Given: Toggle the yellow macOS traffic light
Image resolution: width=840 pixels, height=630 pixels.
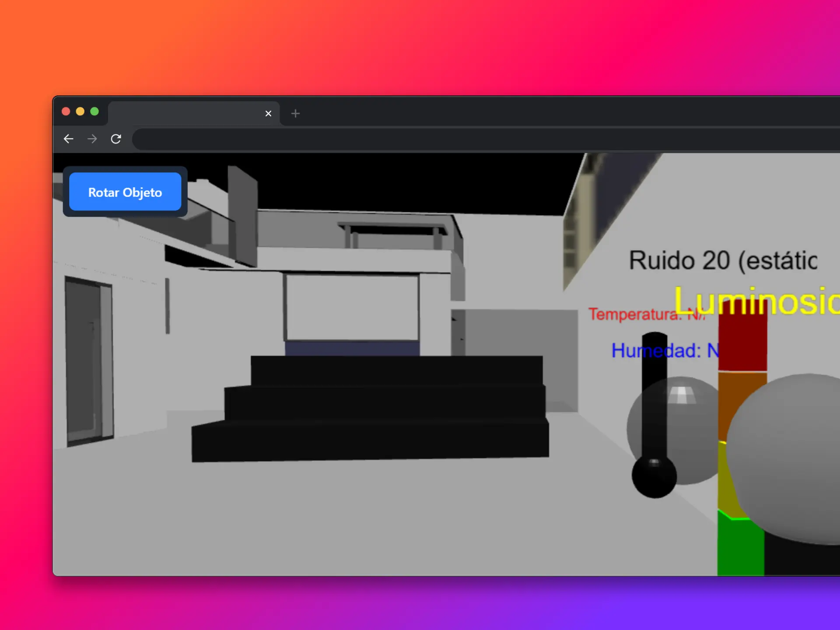Looking at the screenshot, I should click(80, 112).
